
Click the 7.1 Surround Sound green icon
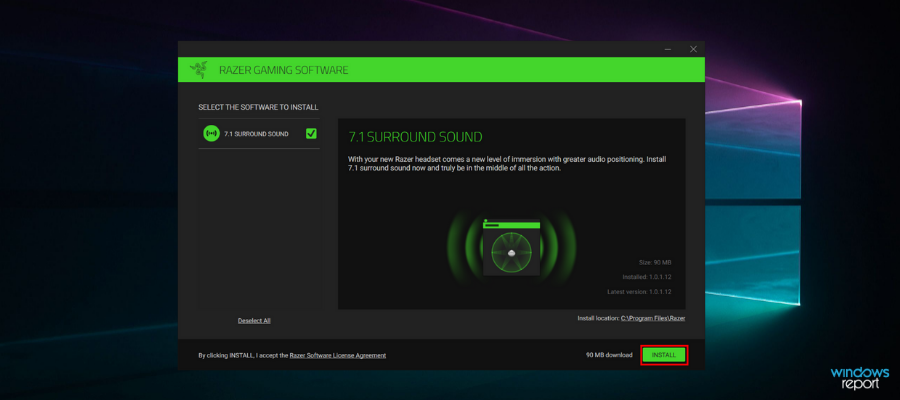211,134
